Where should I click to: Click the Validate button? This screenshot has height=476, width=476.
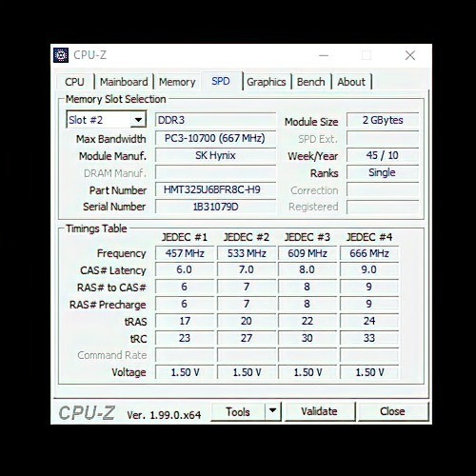[320, 411]
